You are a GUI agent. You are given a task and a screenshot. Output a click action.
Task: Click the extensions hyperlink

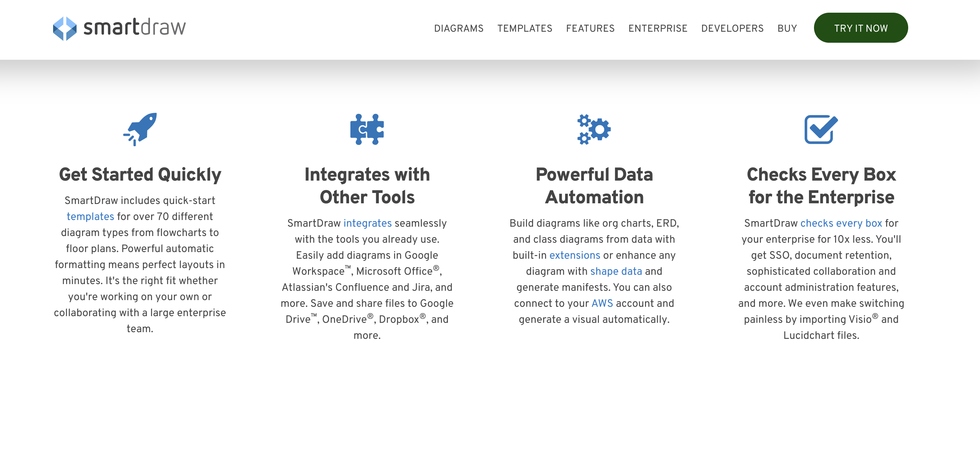[x=575, y=255]
